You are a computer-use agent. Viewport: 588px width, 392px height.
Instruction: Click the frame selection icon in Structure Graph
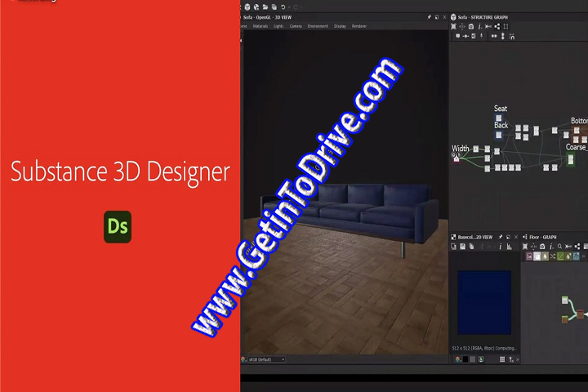[x=506, y=27]
